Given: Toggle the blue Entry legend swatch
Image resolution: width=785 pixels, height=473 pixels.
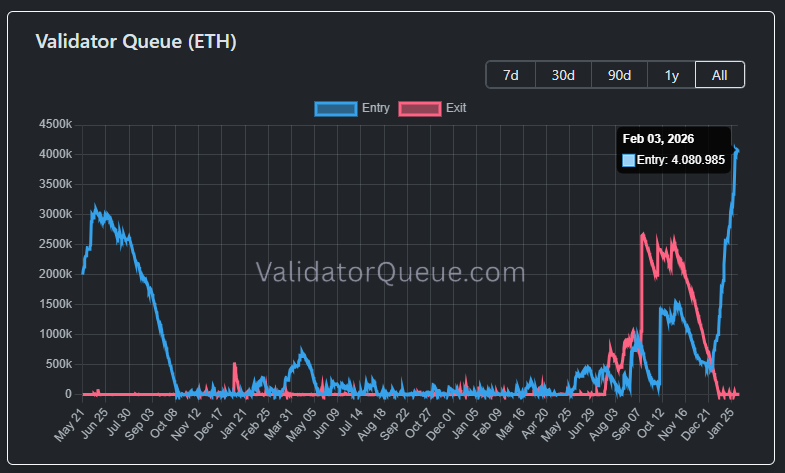Looking at the screenshot, I should pos(335,108).
